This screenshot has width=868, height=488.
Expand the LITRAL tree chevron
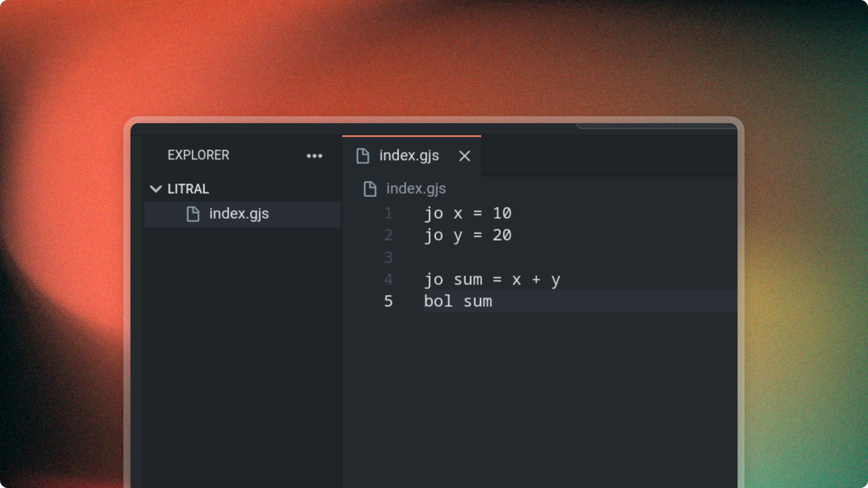point(156,189)
